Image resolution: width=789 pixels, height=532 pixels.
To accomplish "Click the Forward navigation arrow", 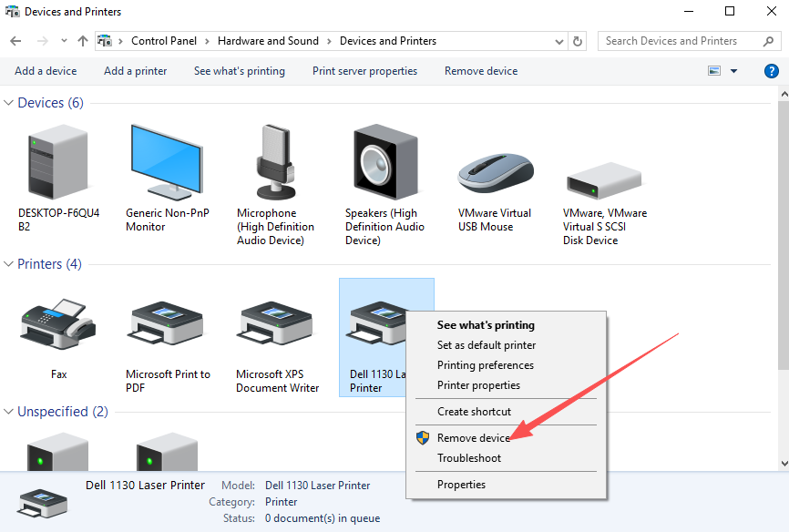I will point(43,41).
